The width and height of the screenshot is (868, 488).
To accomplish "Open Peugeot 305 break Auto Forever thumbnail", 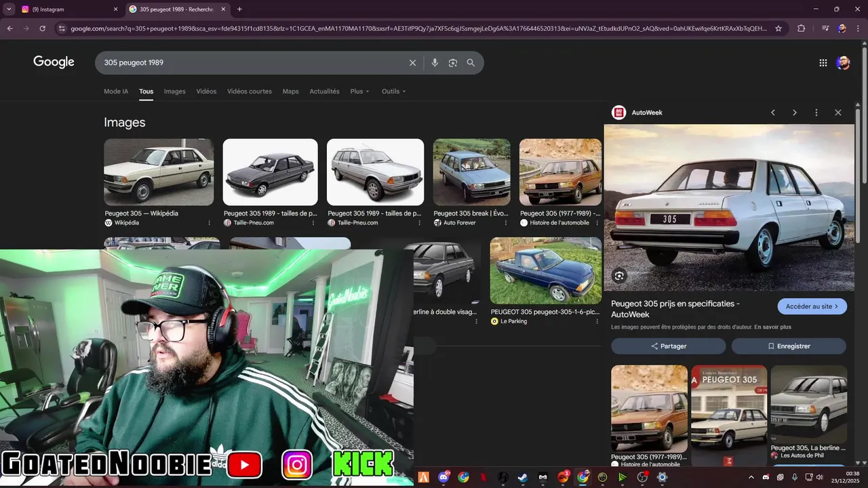I will pyautogui.click(x=472, y=172).
